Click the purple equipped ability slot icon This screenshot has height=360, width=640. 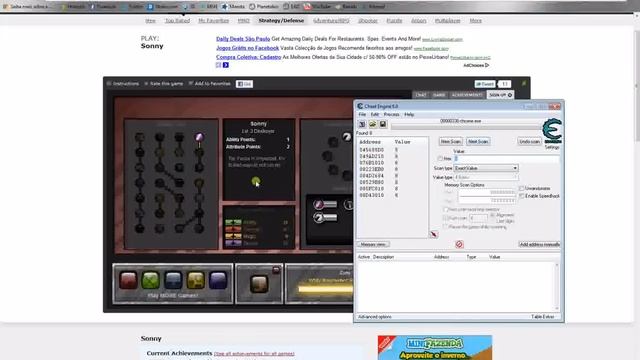click(x=319, y=204)
